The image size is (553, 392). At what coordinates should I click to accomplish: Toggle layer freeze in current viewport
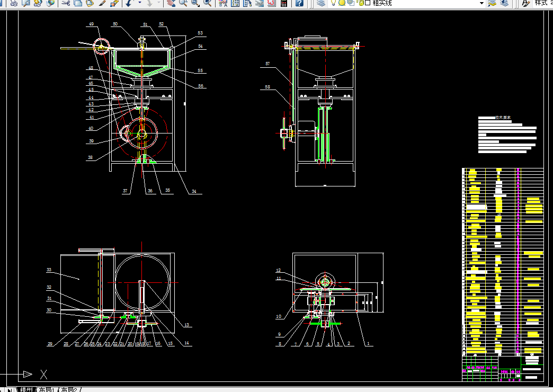pos(351,3)
